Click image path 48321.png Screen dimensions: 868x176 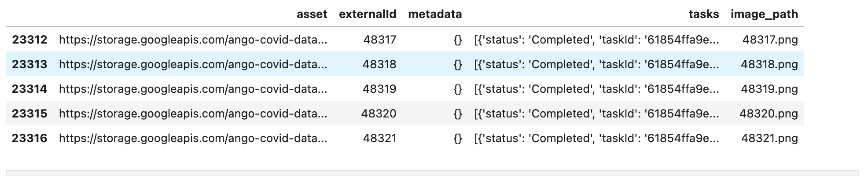coord(769,139)
